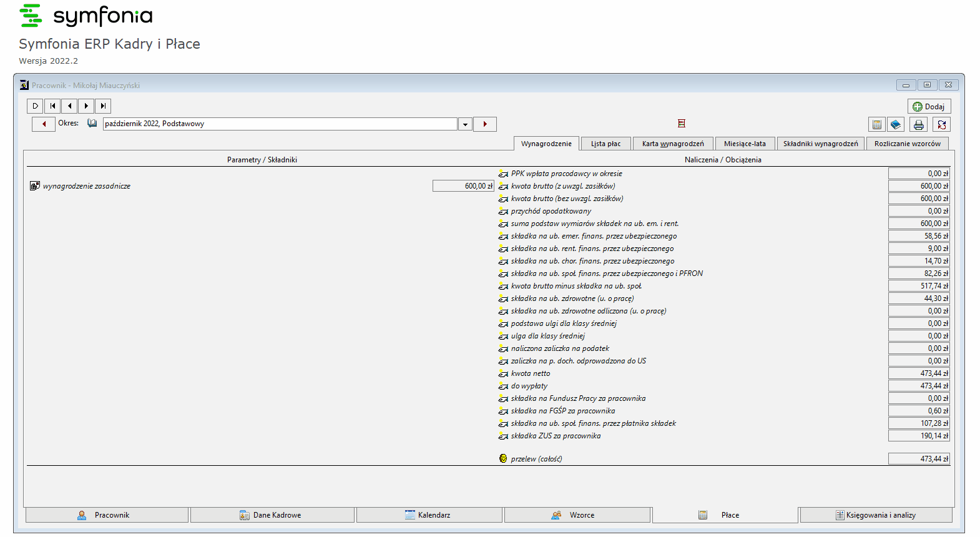Open the Księgowania i analizy bottom tab
The image size is (980, 537).
(x=876, y=515)
